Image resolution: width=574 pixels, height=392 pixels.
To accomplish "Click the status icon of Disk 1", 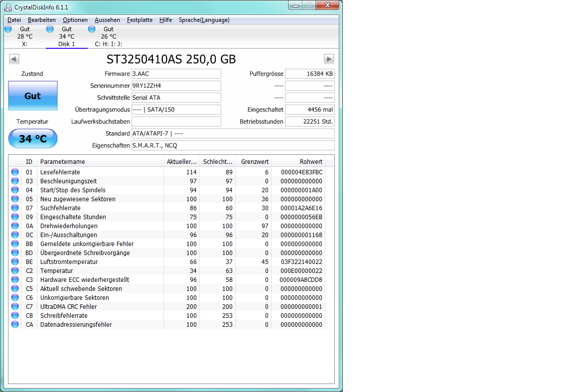I will [x=50, y=29].
